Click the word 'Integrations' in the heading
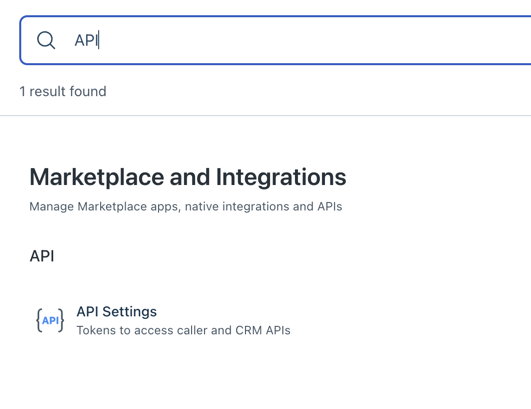531x409 pixels. [281, 177]
